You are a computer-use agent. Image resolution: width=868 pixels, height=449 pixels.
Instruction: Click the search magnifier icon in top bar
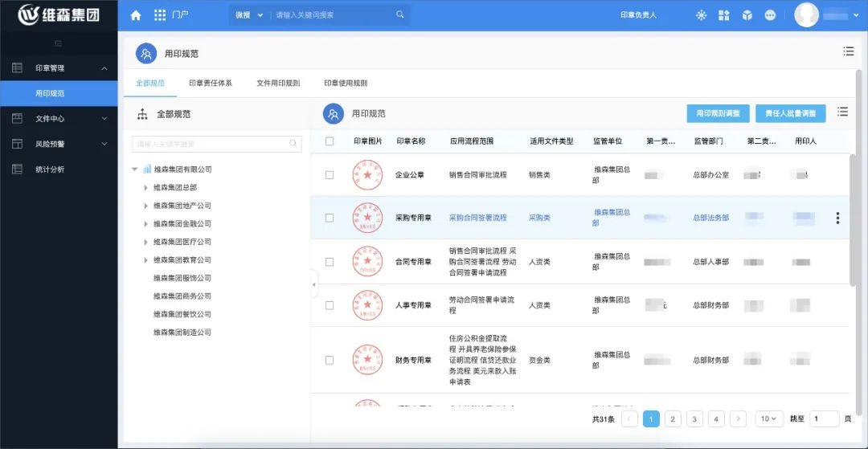[x=400, y=14]
